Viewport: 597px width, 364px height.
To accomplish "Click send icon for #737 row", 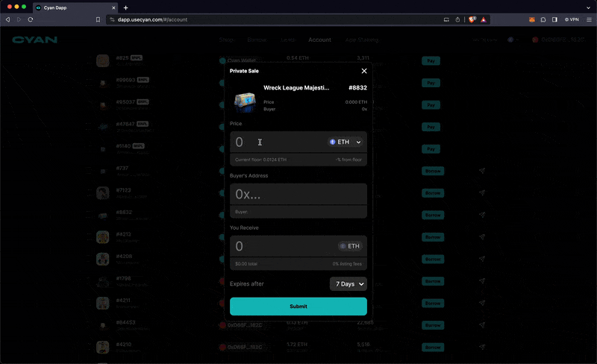I will point(482,171).
